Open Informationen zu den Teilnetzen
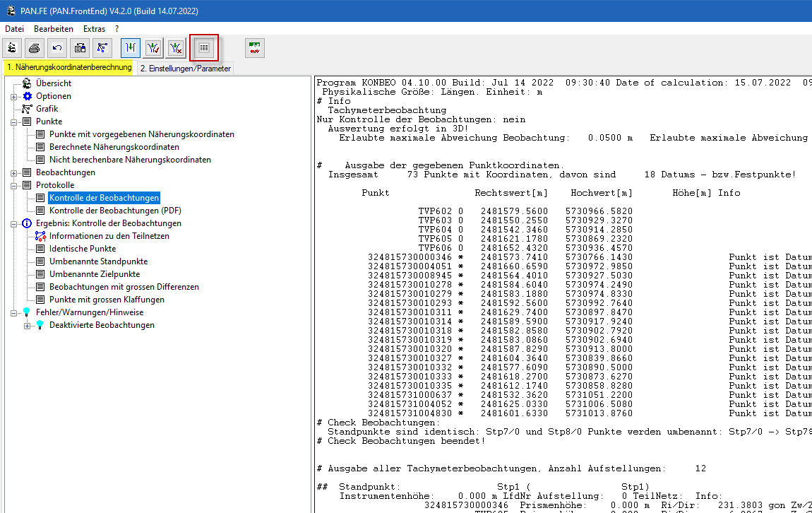This screenshot has height=513, width=812. pyautogui.click(x=109, y=236)
